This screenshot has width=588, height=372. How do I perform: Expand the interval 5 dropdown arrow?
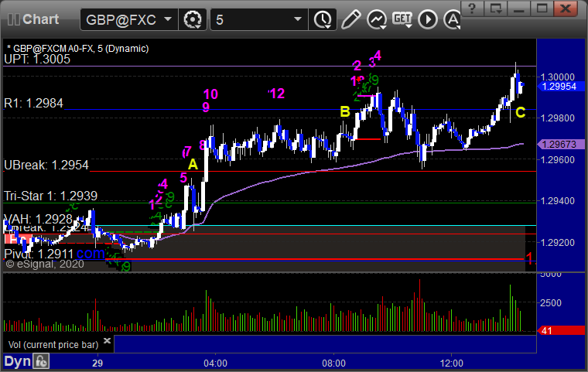click(x=298, y=19)
